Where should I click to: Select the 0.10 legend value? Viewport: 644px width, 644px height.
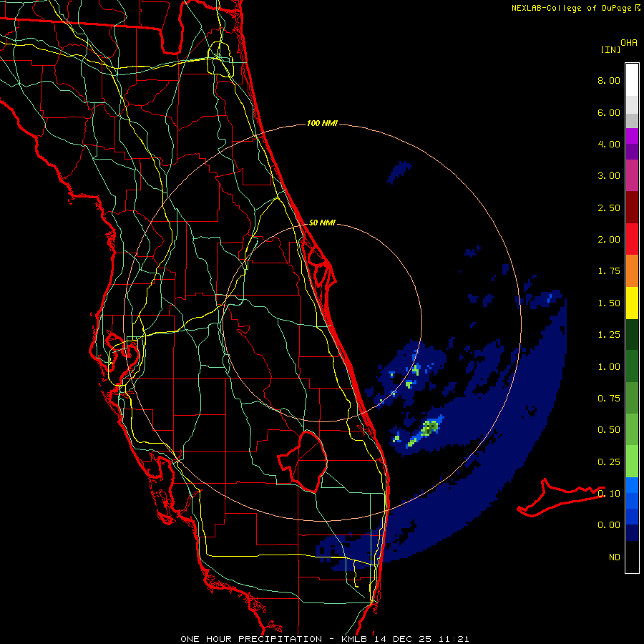pyautogui.click(x=609, y=494)
